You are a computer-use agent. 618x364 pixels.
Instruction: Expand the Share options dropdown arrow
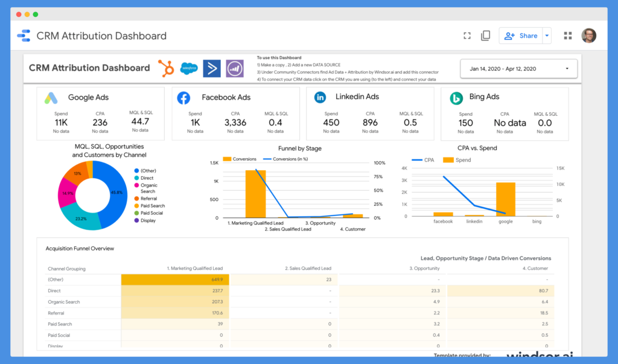pos(547,36)
